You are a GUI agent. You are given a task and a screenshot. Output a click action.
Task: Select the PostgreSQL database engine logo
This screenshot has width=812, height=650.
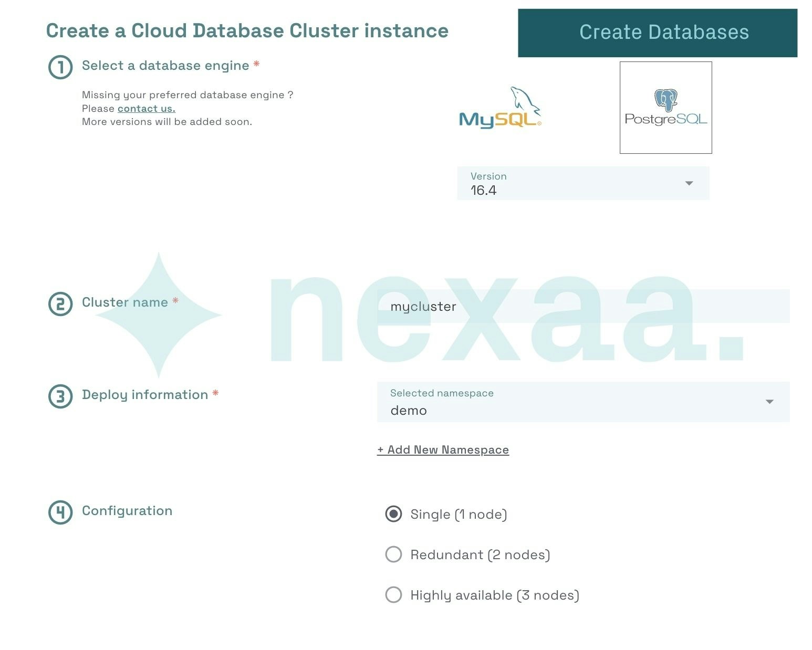coord(665,108)
